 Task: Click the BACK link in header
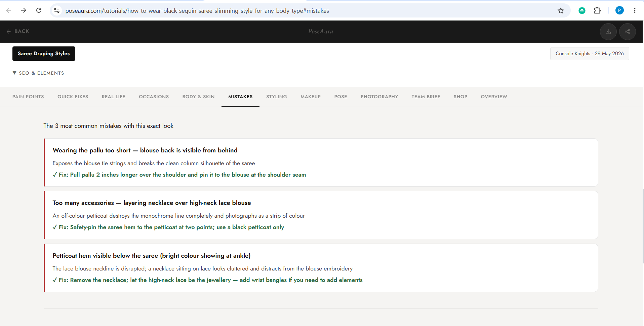(x=18, y=31)
